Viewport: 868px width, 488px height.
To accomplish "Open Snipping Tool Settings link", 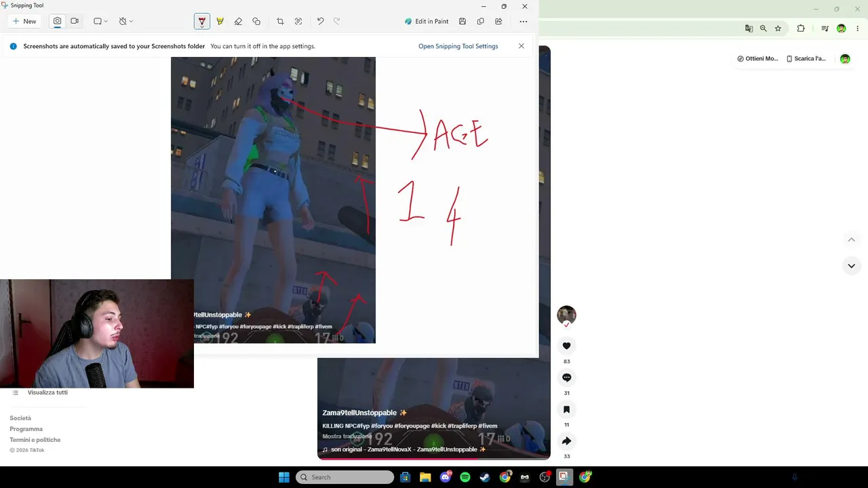I will click(458, 46).
